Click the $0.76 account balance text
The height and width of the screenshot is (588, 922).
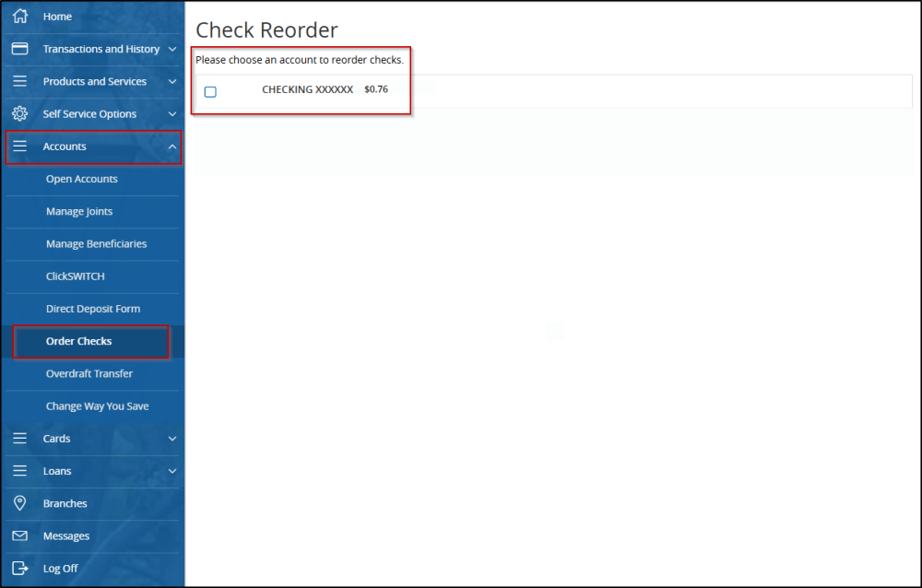(x=376, y=90)
